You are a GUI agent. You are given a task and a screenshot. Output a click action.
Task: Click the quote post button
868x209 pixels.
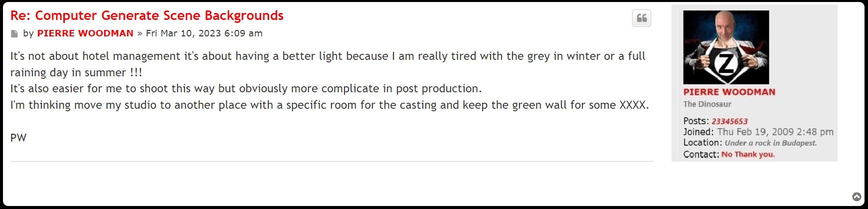coord(642,18)
